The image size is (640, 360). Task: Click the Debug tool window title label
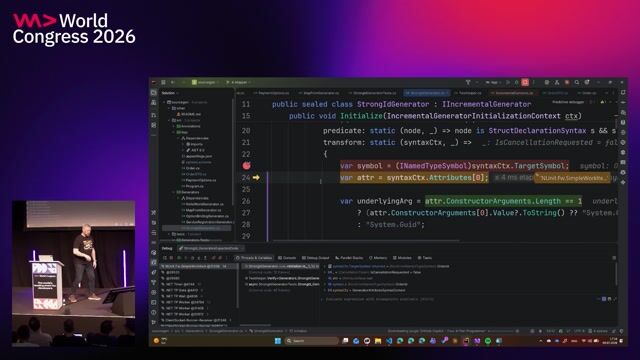tap(167, 248)
